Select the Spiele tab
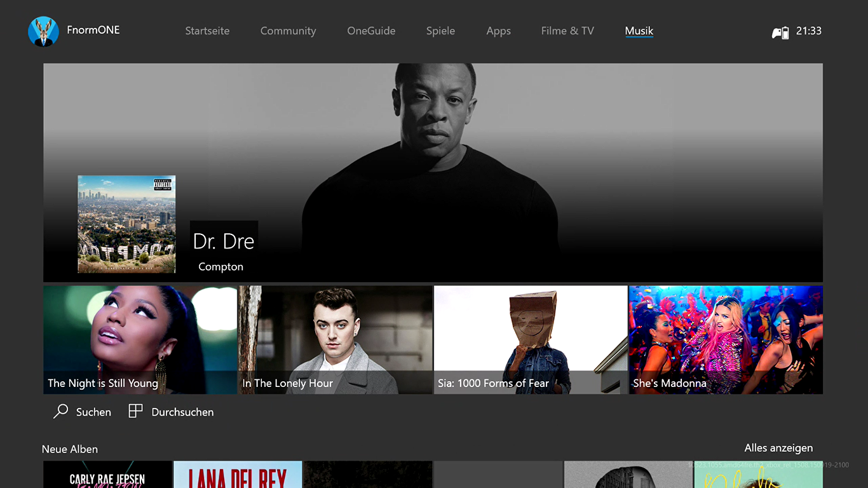Viewport: 868px width, 488px height. point(440,31)
